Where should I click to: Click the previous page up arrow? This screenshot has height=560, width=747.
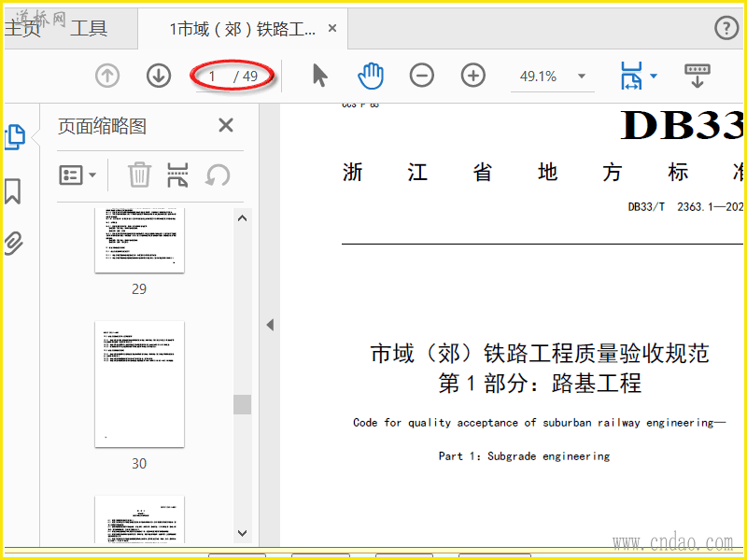107,77
